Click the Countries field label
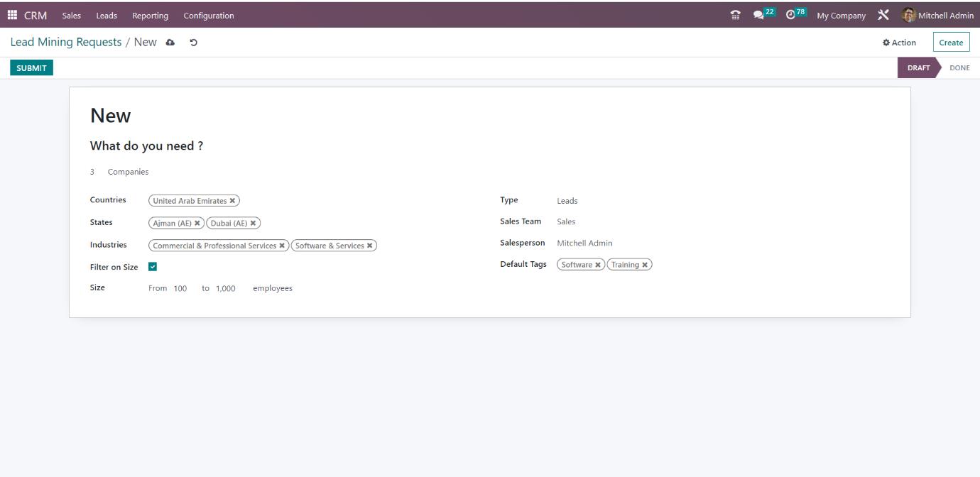980x477 pixels. point(108,200)
